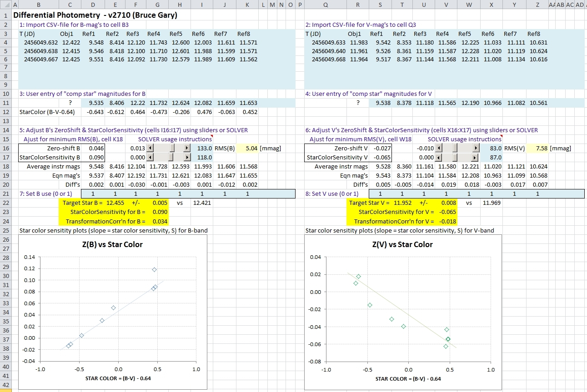587x392 pixels.
Task: Click right arrow of Zero-shift B slider
Action: [x=186, y=148]
